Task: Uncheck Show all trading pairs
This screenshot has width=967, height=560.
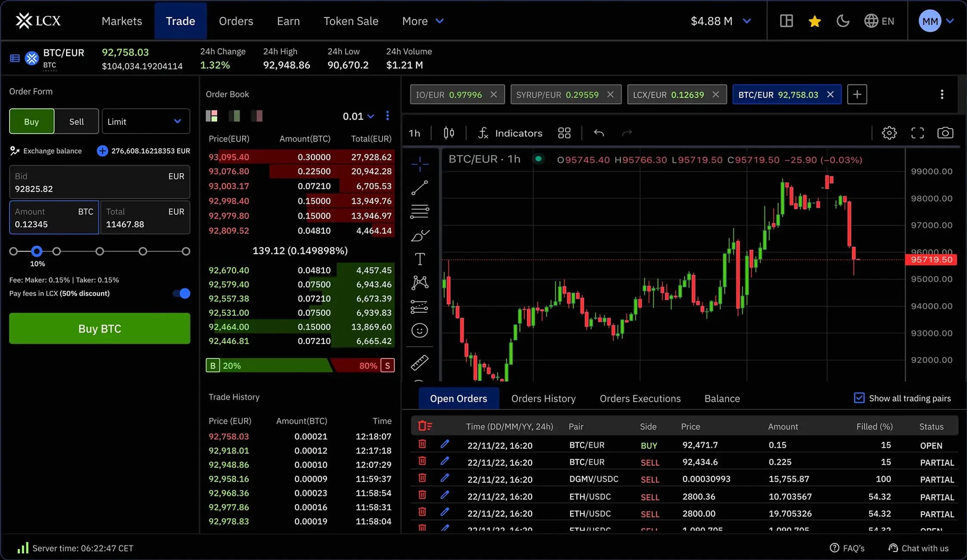Action: 859,398
